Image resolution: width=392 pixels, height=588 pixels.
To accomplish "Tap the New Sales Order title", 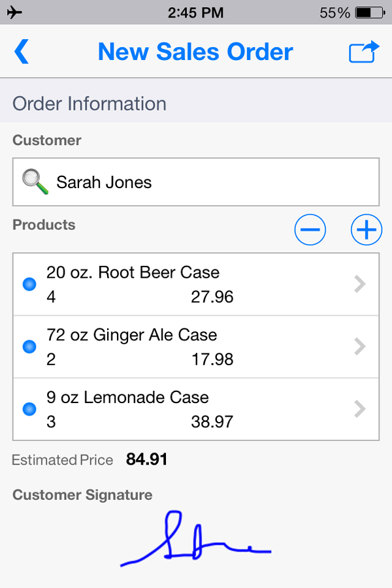I will pos(196,51).
